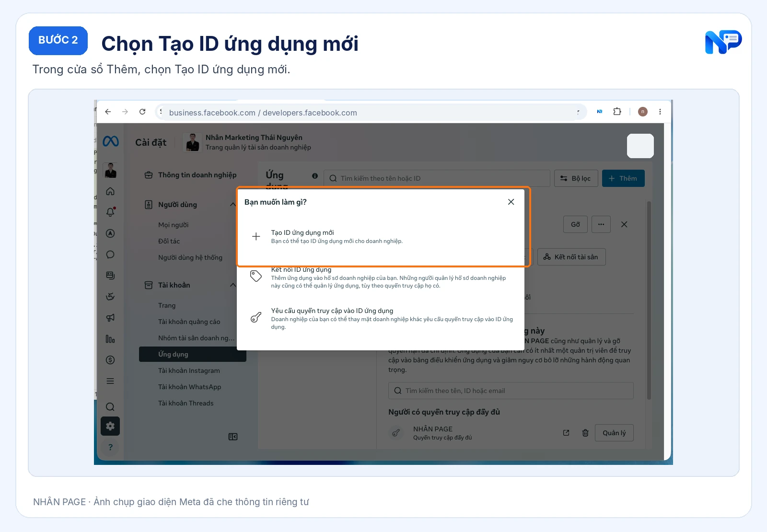Reload the page with refresh icon
This screenshot has width=767, height=532.
point(142,112)
